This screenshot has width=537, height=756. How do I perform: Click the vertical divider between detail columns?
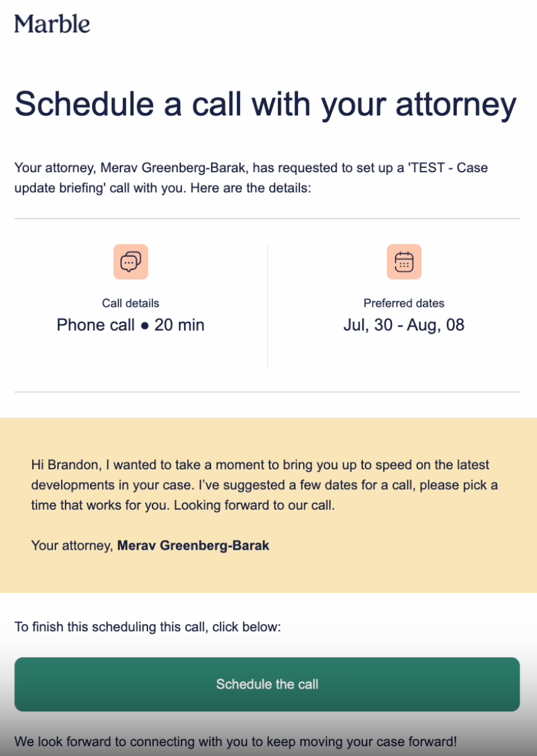[267, 305]
